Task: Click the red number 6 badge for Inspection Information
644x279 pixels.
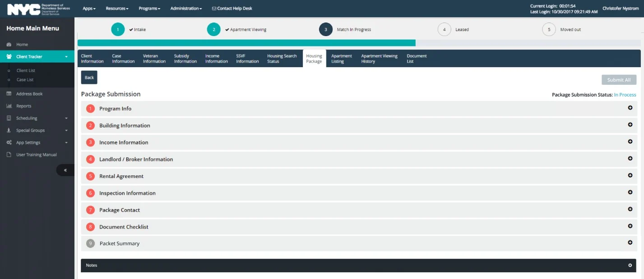Action: (x=91, y=193)
